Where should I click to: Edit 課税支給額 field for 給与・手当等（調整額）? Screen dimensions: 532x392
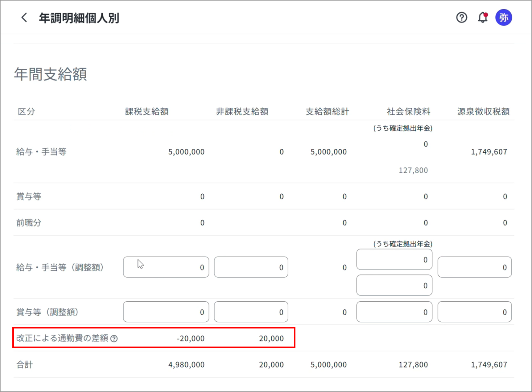(x=166, y=267)
